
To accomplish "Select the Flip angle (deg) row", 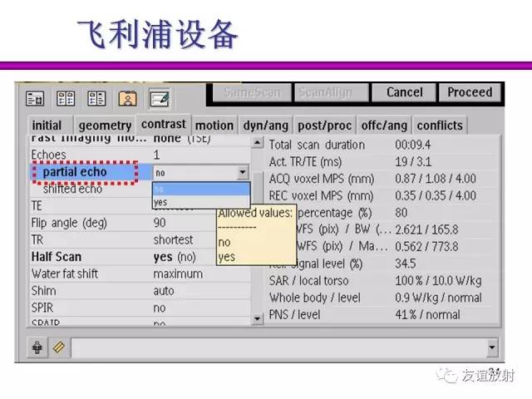I will click(140, 223).
